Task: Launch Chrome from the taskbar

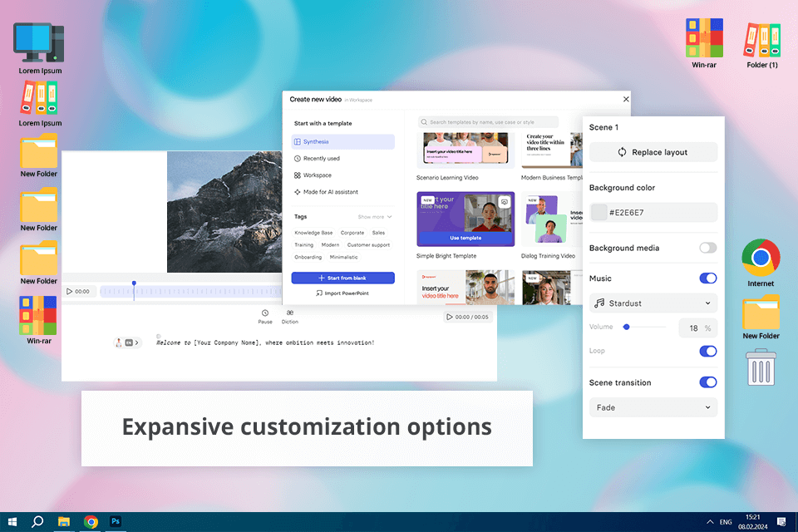Action: 91,522
